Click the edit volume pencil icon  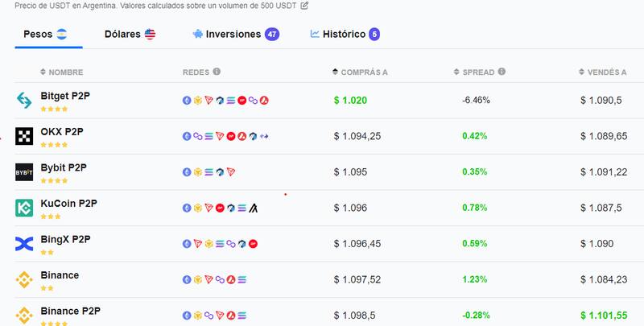304,6
